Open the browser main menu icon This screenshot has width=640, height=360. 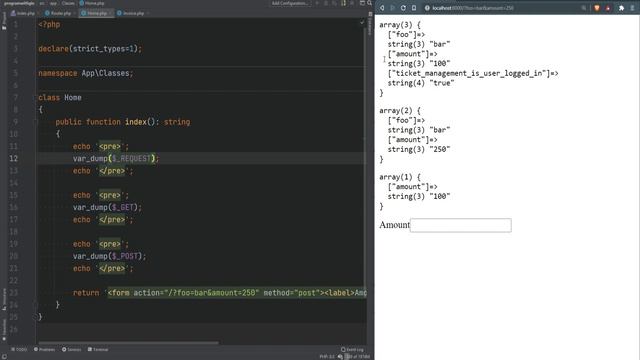click(x=632, y=8)
